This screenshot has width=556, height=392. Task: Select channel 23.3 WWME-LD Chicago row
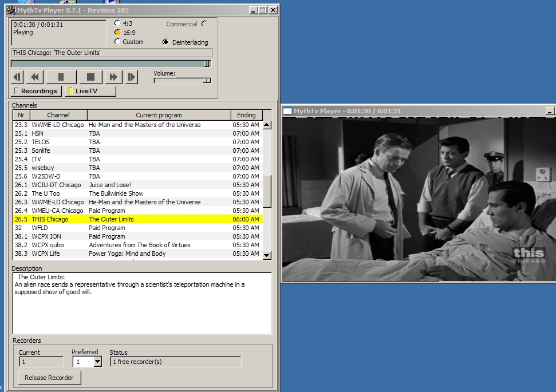click(138, 125)
